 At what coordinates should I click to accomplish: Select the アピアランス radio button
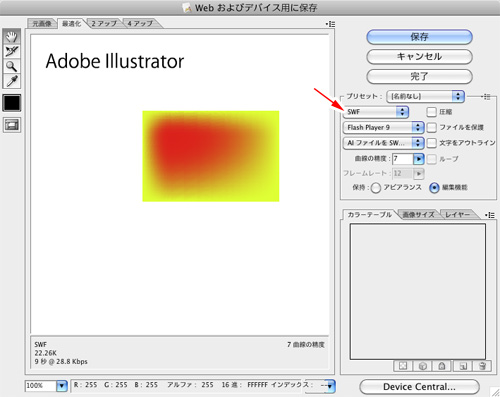click(x=376, y=188)
